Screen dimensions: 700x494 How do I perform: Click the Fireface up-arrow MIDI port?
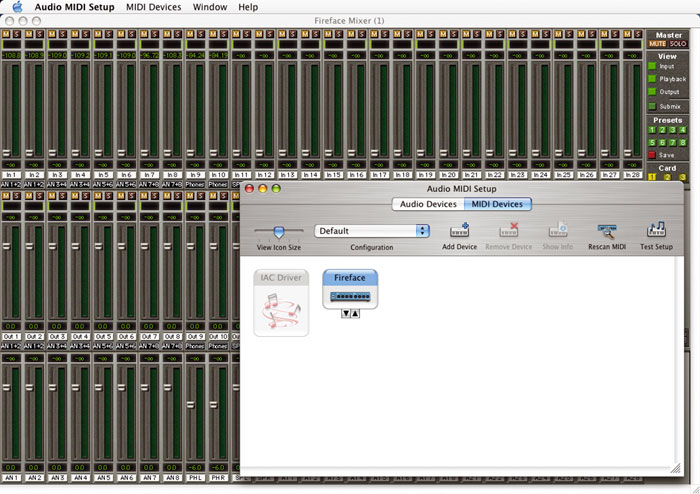[x=355, y=314]
